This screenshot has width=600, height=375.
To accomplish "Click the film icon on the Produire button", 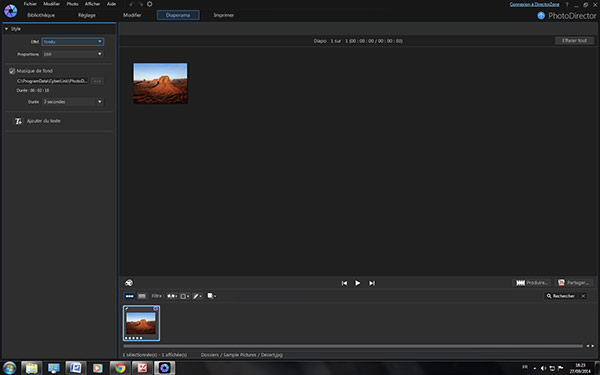I will click(520, 283).
